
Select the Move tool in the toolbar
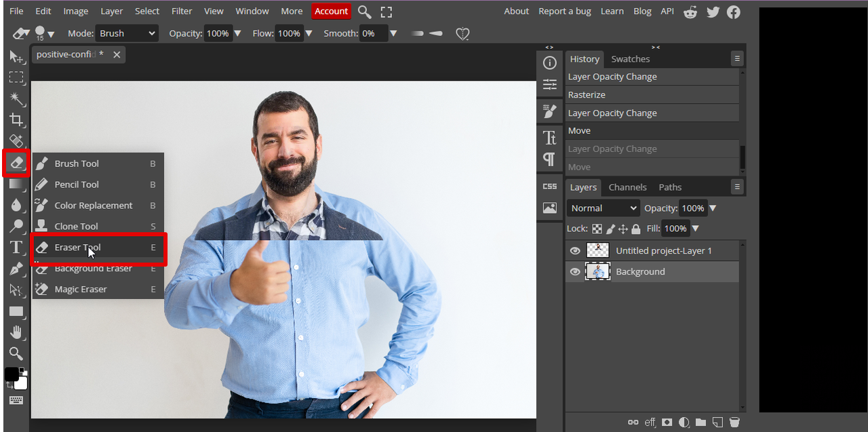(16, 57)
